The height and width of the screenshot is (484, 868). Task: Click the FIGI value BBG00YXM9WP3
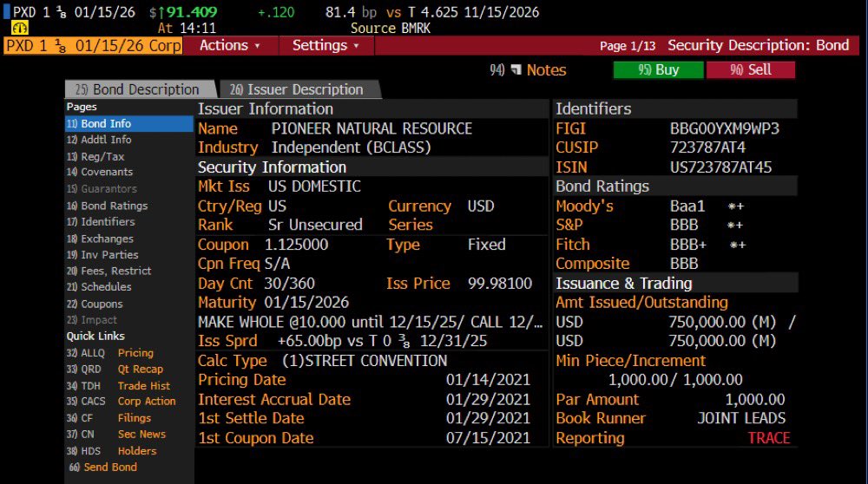[x=725, y=129]
